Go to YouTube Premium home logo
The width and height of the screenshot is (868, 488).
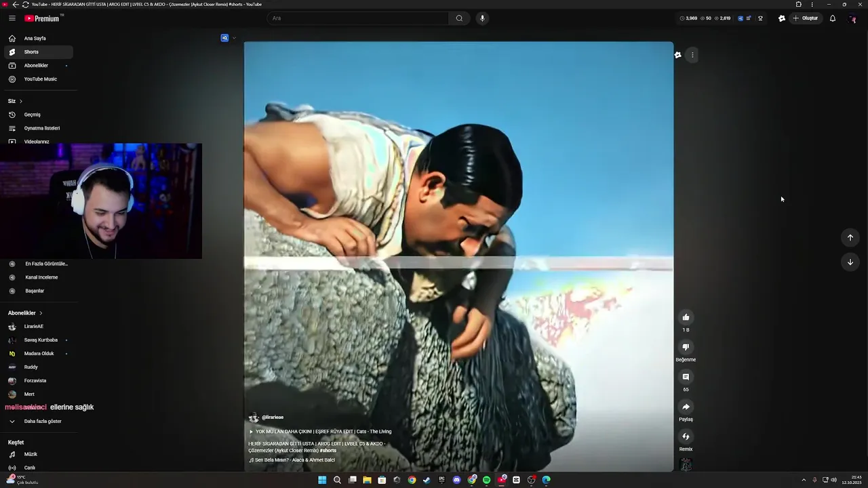pyautogui.click(x=43, y=18)
